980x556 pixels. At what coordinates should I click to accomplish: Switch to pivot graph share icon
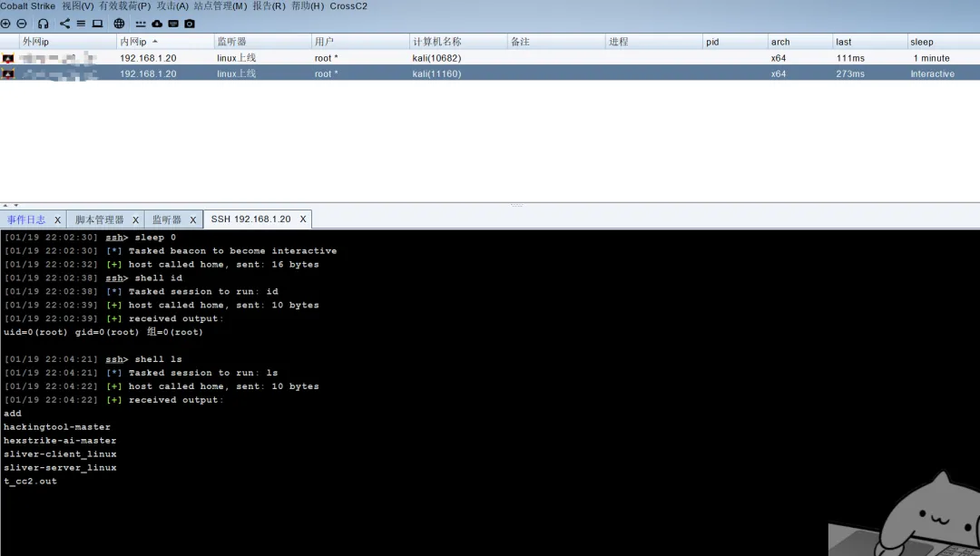[x=65, y=24]
